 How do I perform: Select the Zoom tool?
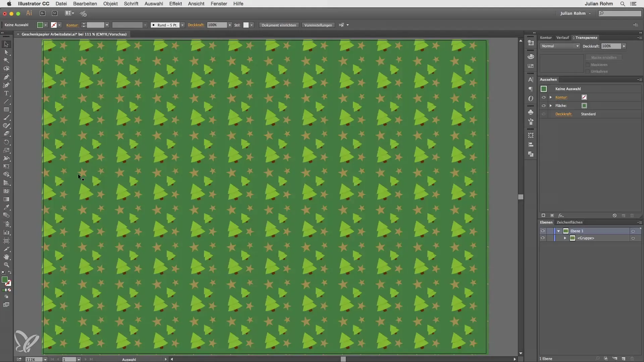point(6,265)
